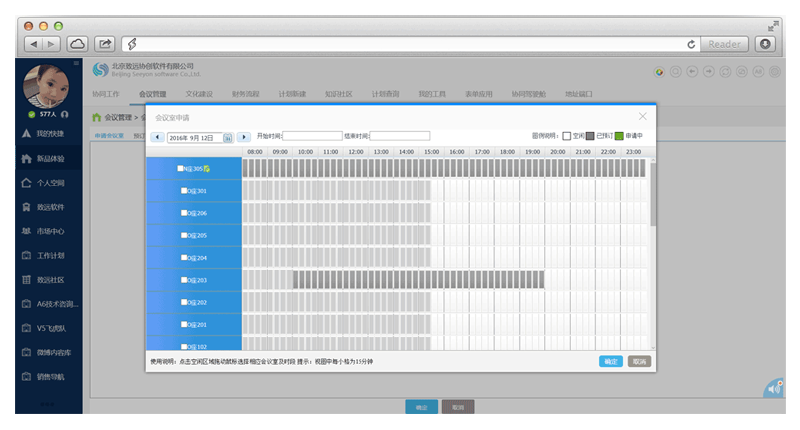Click the browser Share icon
The image size is (800, 430).
(x=104, y=44)
